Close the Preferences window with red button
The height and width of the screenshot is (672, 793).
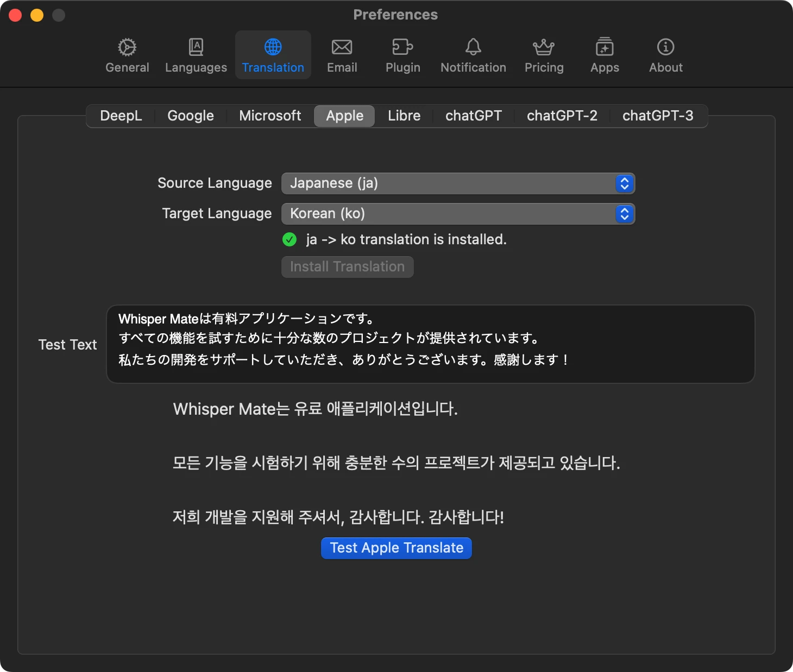pos(15,15)
